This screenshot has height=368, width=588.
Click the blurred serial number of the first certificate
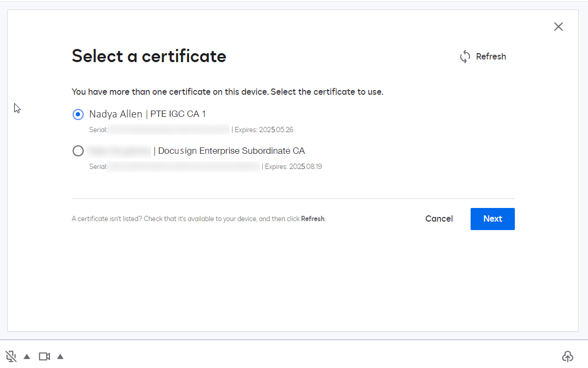coord(167,130)
